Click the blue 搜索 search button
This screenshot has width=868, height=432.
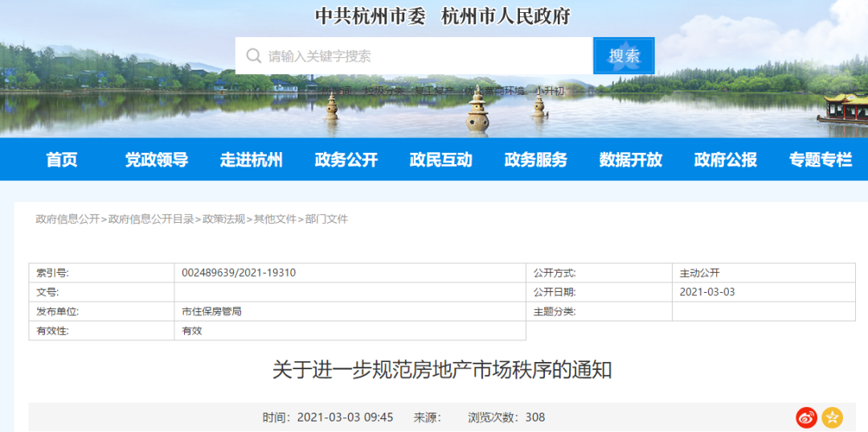click(x=624, y=56)
